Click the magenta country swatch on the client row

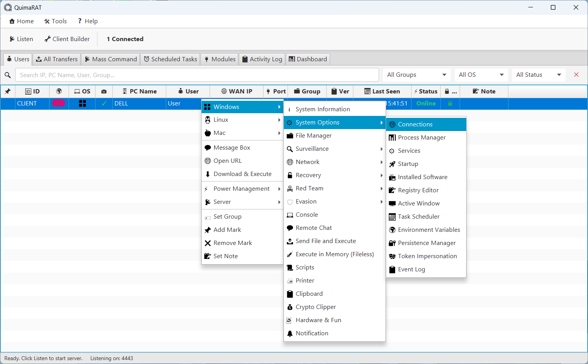pyautogui.click(x=59, y=104)
